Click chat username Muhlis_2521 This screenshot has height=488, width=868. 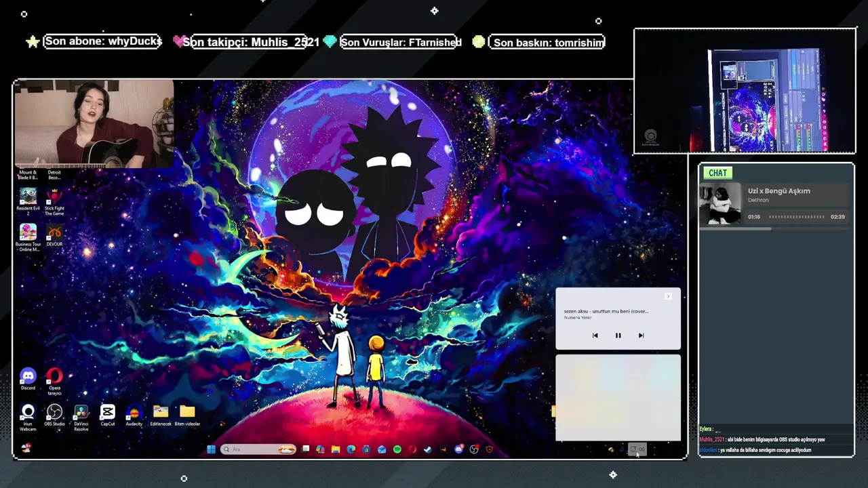coord(711,440)
